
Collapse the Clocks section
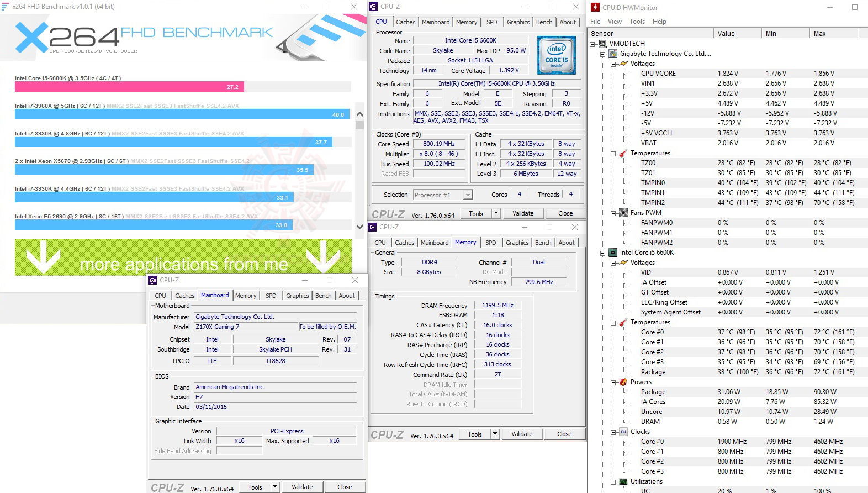613,432
